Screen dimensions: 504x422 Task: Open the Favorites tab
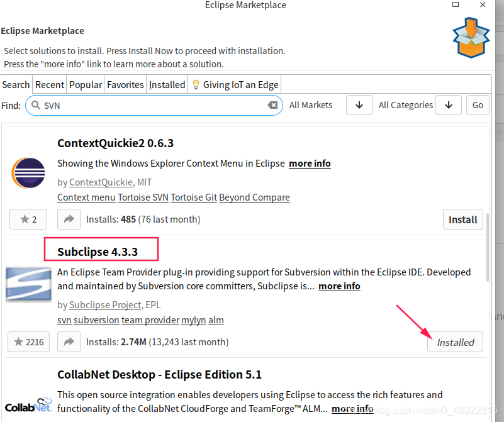pos(125,85)
